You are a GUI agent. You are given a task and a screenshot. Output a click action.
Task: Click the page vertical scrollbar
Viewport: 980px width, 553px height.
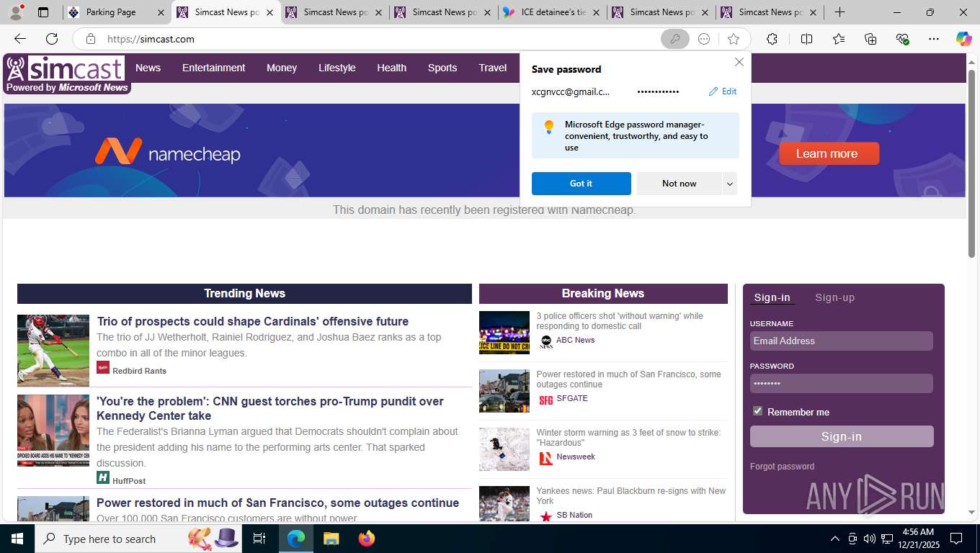(x=971, y=162)
